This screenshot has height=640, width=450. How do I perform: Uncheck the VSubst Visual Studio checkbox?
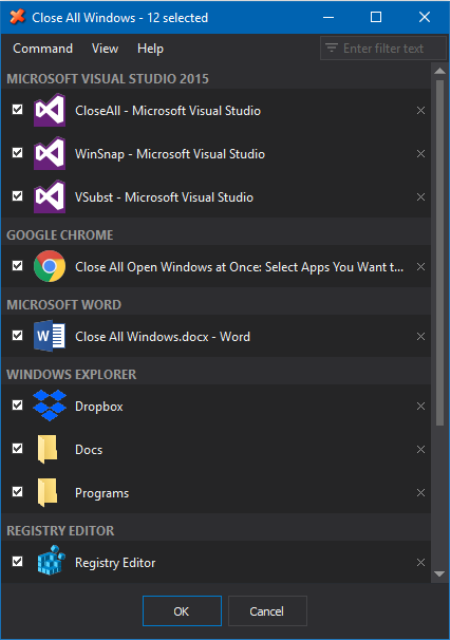coord(18,196)
